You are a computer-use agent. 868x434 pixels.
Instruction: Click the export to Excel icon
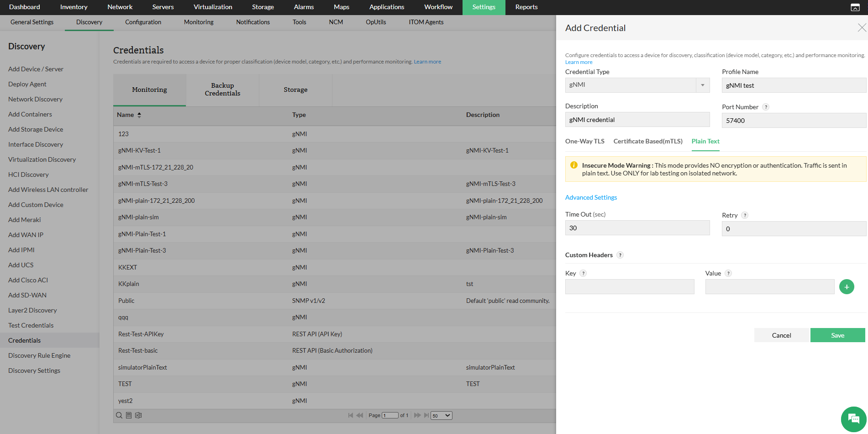tap(138, 415)
